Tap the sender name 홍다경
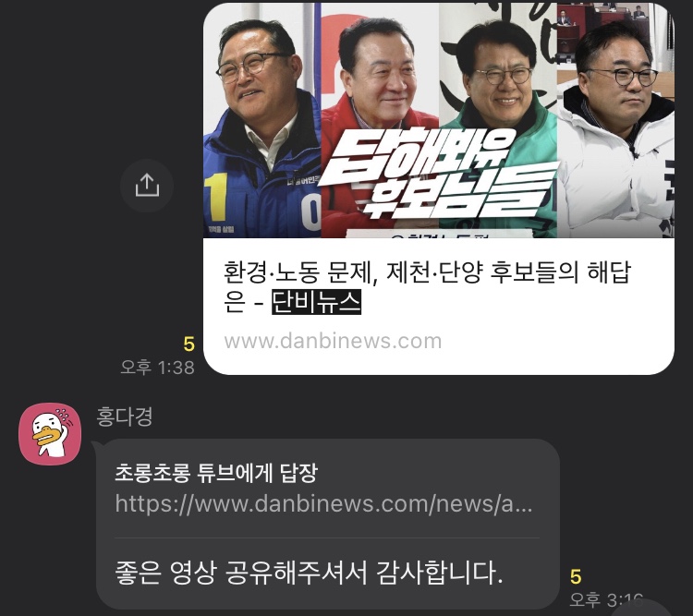Viewport: 693px width, 616px height. point(125,417)
